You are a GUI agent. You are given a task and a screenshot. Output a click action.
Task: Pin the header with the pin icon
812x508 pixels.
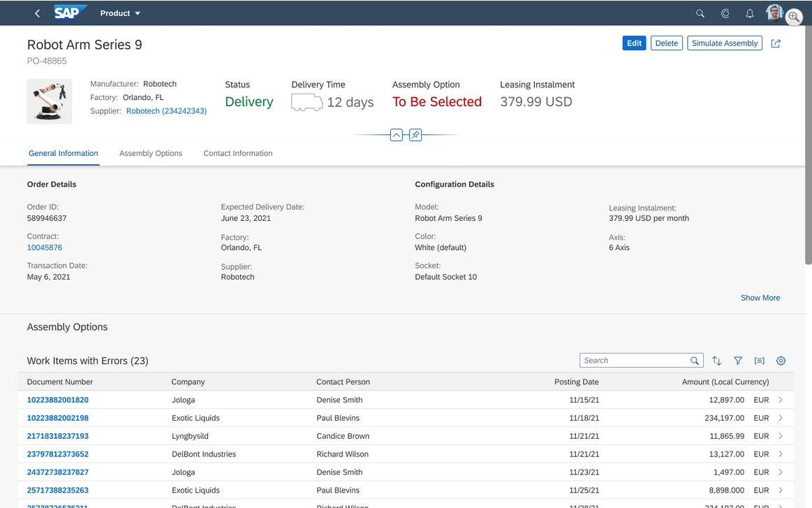click(415, 135)
